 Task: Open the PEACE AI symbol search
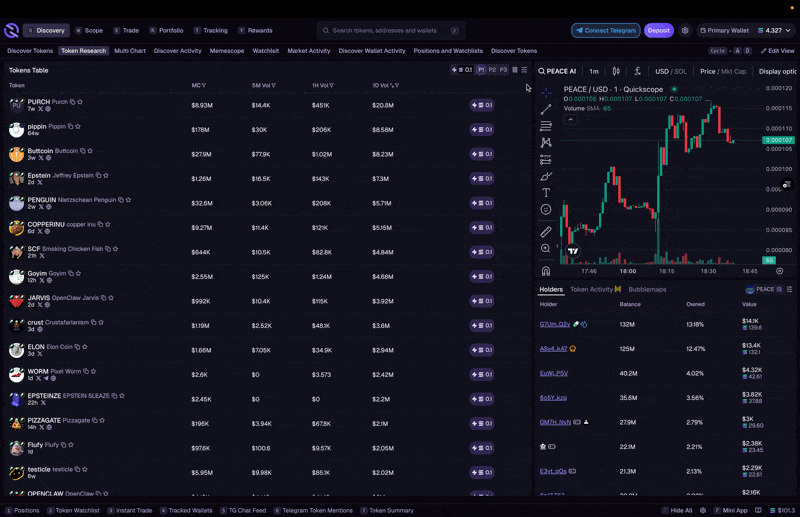pos(557,71)
